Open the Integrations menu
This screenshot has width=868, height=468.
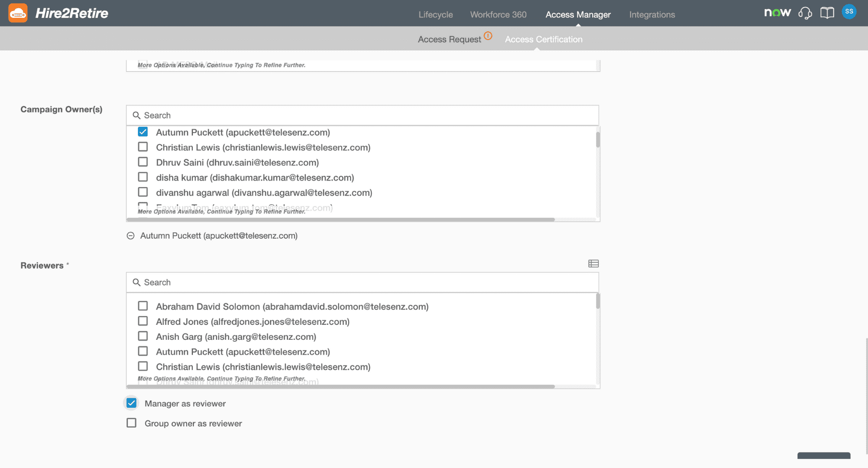coord(652,14)
